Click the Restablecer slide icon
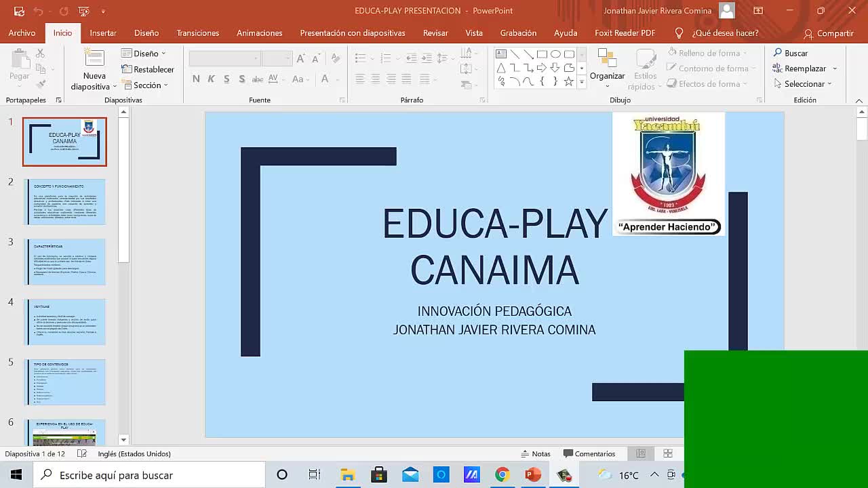This screenshot has height=488, width=868. pos(127,69)
